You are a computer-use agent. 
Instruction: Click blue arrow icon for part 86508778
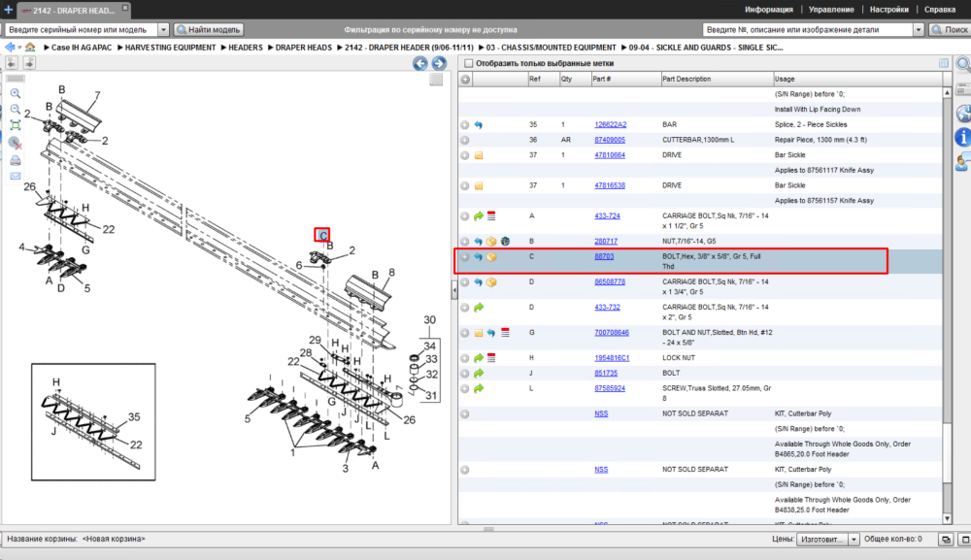click(x=478, y=282)
